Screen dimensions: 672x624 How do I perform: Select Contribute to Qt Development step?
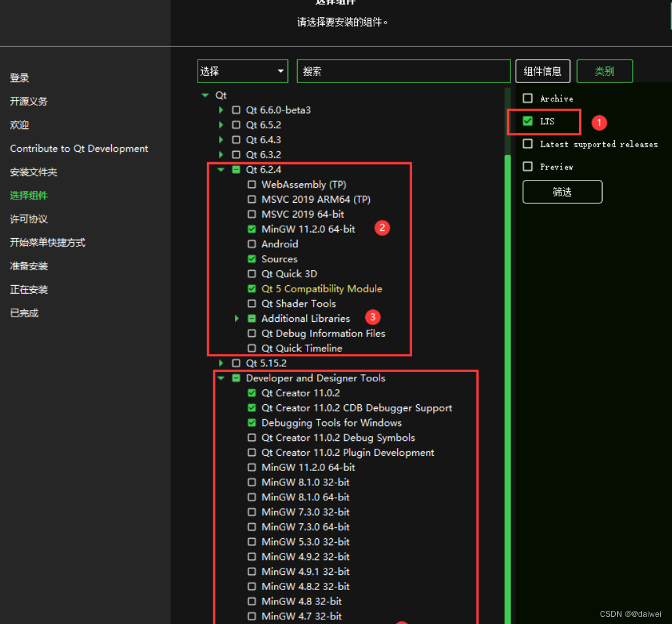(x=79, y=148)
